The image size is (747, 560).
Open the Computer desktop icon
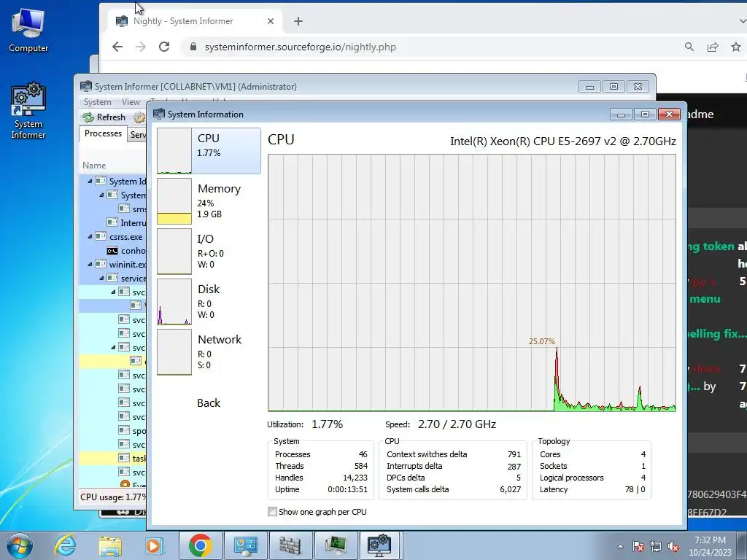(28, 30)
